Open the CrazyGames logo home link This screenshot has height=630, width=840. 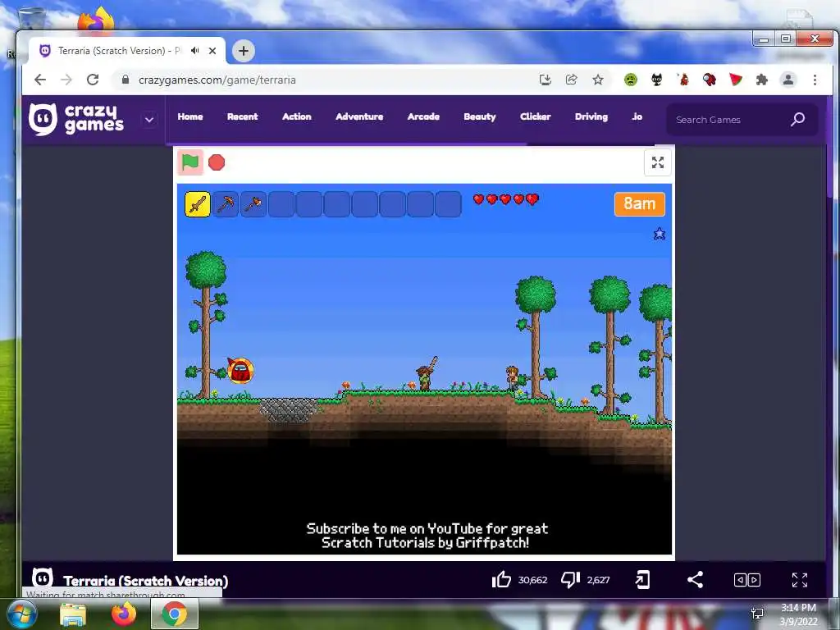pos(76,119)
